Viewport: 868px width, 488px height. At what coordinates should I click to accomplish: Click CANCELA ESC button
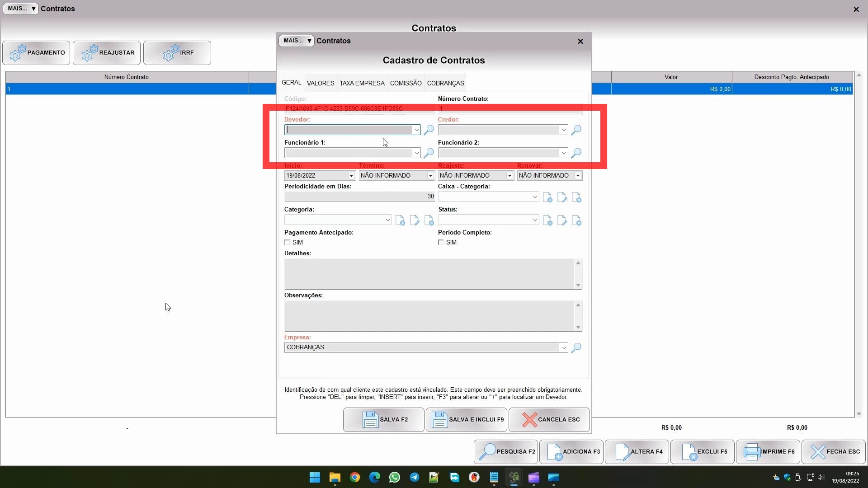(x=549, y=420)
